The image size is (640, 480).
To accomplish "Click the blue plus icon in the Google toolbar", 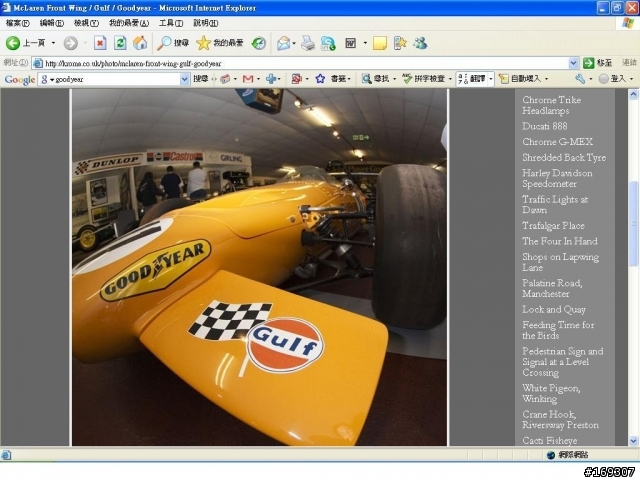I will [271, 79].
